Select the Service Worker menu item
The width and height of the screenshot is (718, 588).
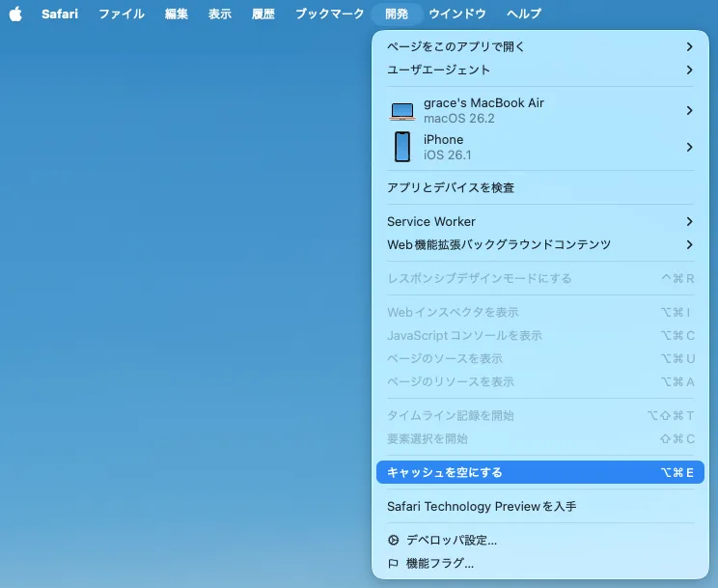click(540, 221)
